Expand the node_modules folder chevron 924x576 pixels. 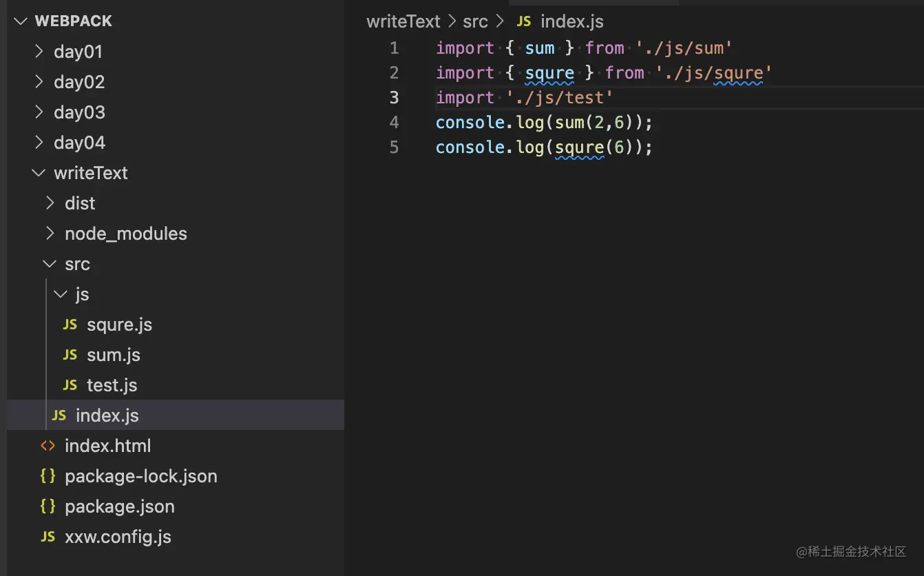pyautogui.click(x=50, y=234)
